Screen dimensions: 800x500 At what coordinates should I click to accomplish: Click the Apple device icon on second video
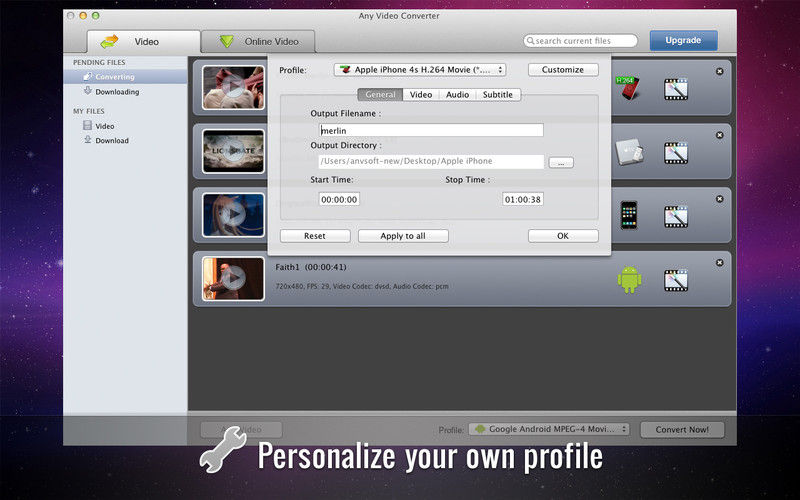(x=627, y=151)
